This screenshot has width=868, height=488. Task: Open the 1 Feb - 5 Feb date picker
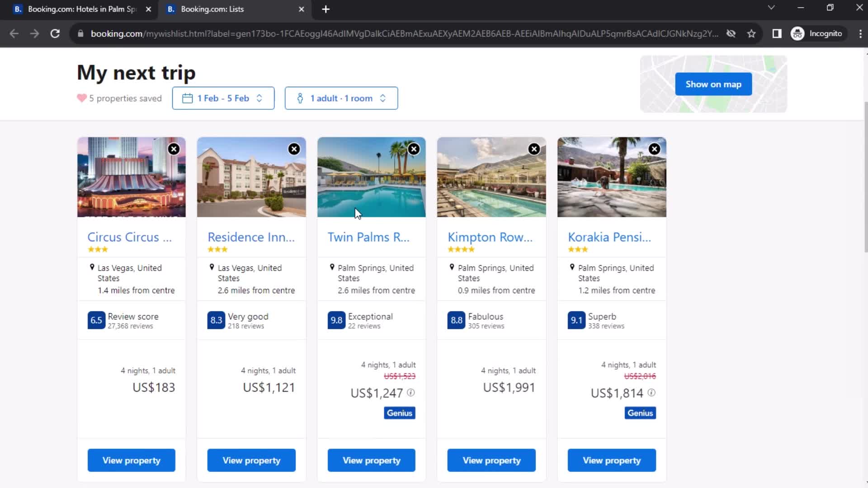coord(223,98)
